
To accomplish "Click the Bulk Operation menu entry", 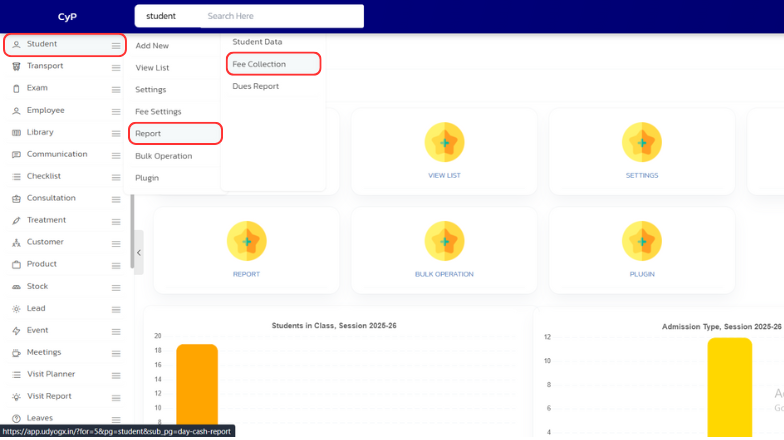I will coord(163,156).
